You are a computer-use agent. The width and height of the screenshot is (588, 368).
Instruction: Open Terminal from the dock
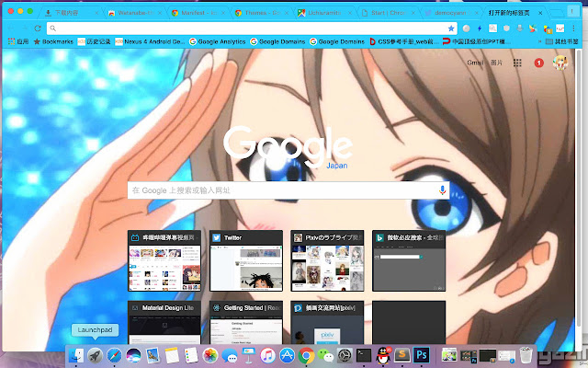click(x=364, y=355)
